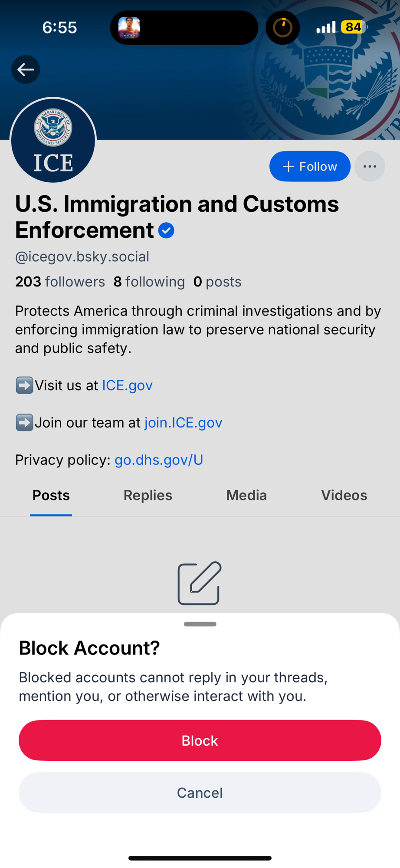The image size is (400, 868).
Task: Tap the blue verified checkmark badge
Action: pyautogui.click(x=166, y=230)
